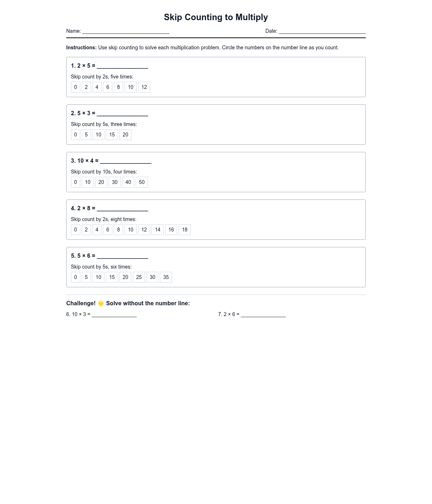The image size is (432, 504).
Task: Select number 16 in problem 4's number line
Action: (171, 230)
